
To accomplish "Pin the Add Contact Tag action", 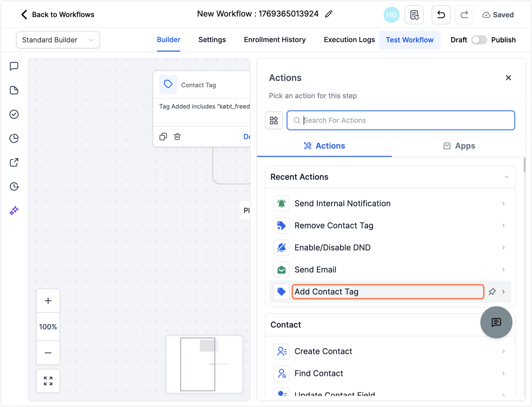I will 492,292.
